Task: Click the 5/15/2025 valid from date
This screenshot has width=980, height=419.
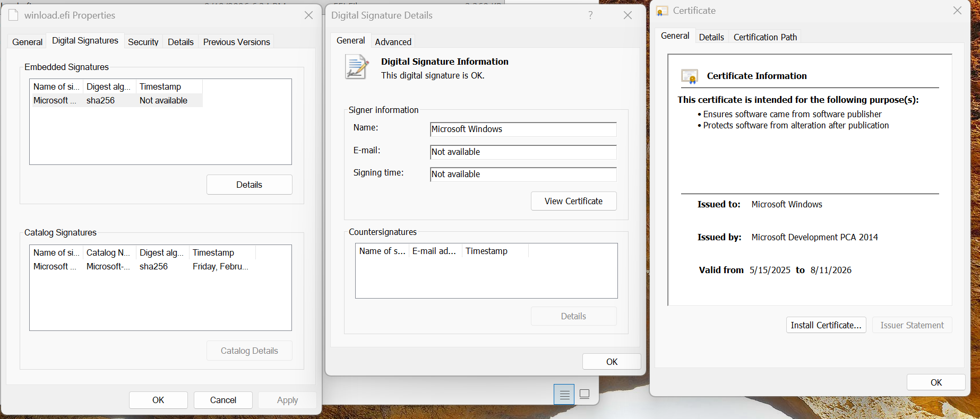Action: point(770,270)
